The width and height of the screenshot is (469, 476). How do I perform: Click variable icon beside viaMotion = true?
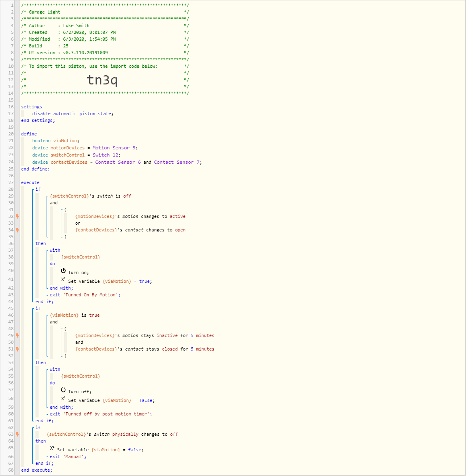click(63, 280)
